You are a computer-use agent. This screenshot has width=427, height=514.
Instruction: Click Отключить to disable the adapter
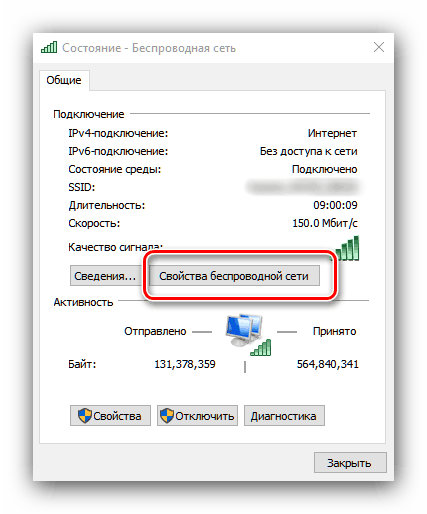[x=197, y=416]
